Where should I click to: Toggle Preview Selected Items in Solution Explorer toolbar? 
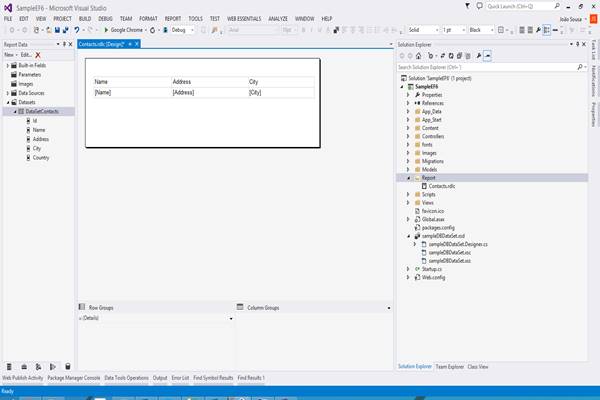pyautogui.click(x=488, y=56)
